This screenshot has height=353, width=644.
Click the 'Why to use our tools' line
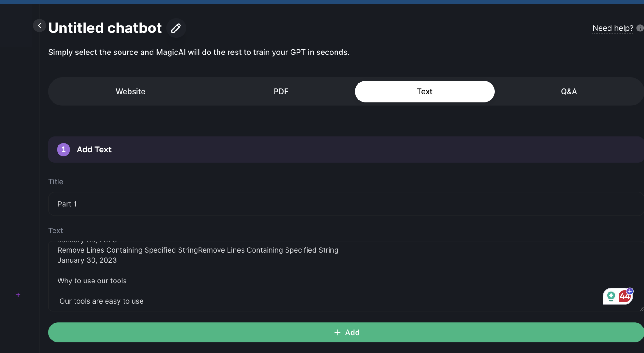[92, 281]
